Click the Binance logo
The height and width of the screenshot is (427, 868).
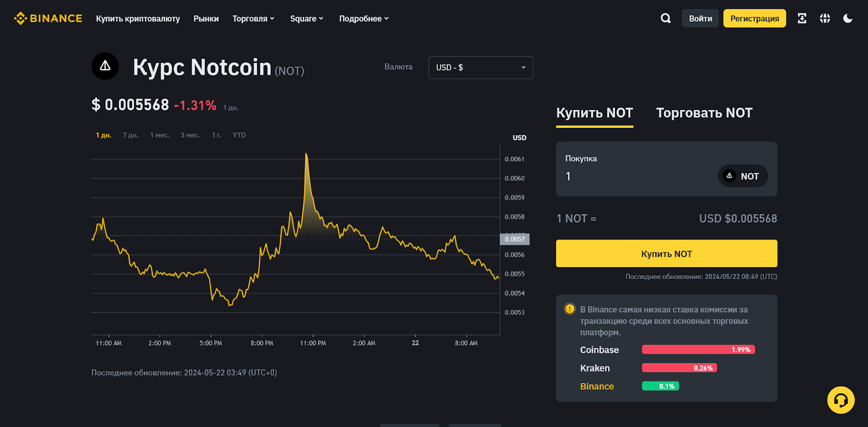(48, 18)
